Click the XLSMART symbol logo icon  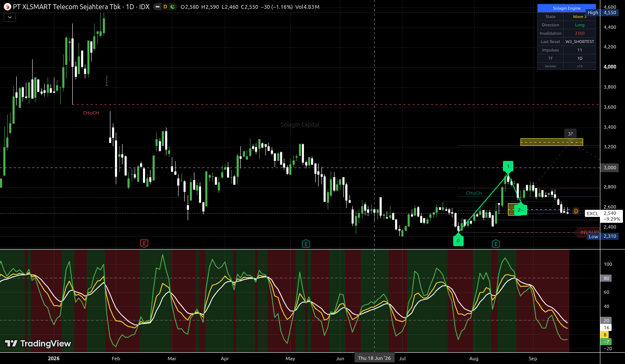click(7, 7)
